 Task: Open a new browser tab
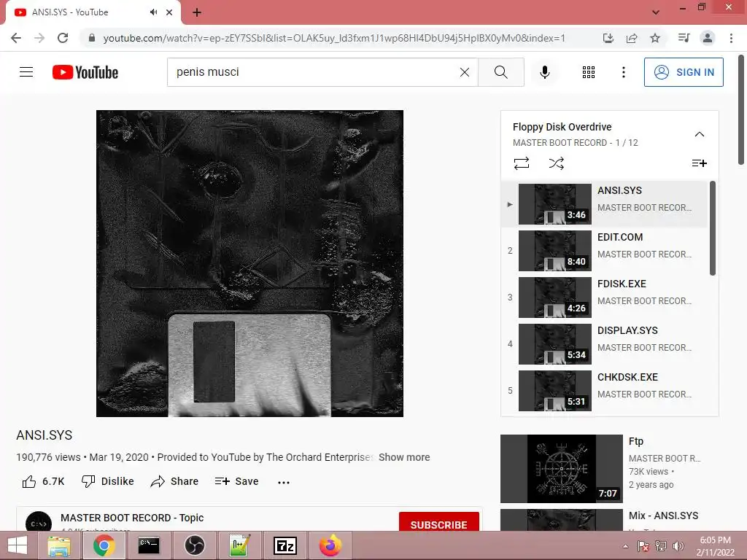pyautogui.click(x=197, y=13)
